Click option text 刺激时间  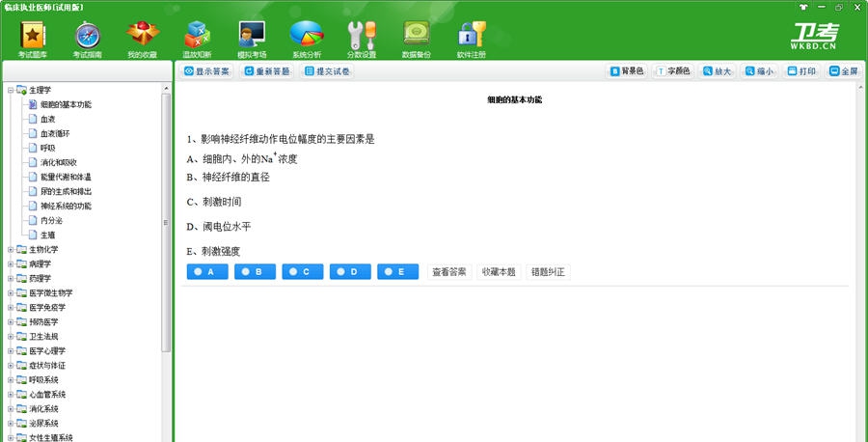tap(222, 202)
